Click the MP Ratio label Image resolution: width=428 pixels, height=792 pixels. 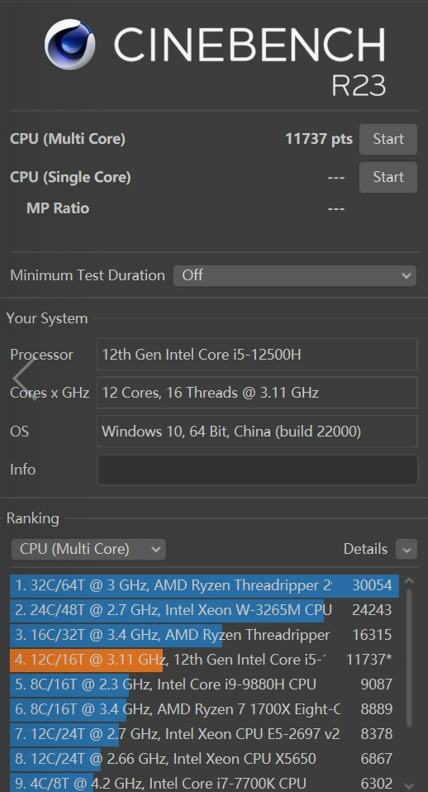(58, 208)
